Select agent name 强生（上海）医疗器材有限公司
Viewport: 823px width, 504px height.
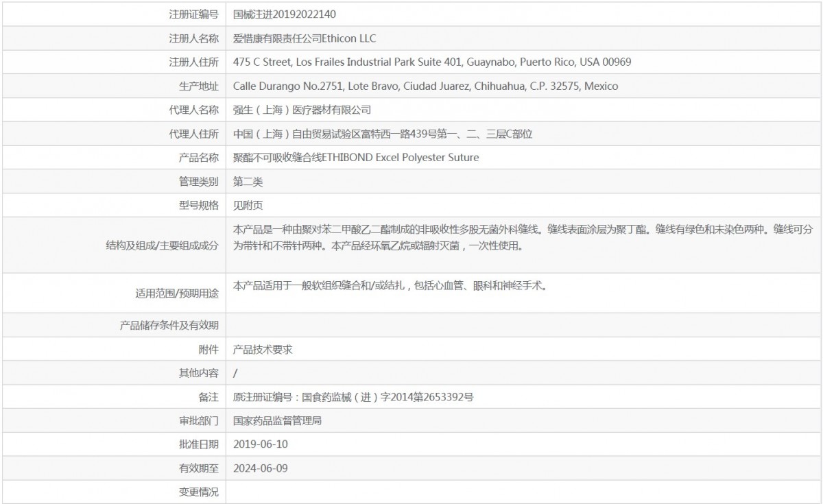click(302, 110)
